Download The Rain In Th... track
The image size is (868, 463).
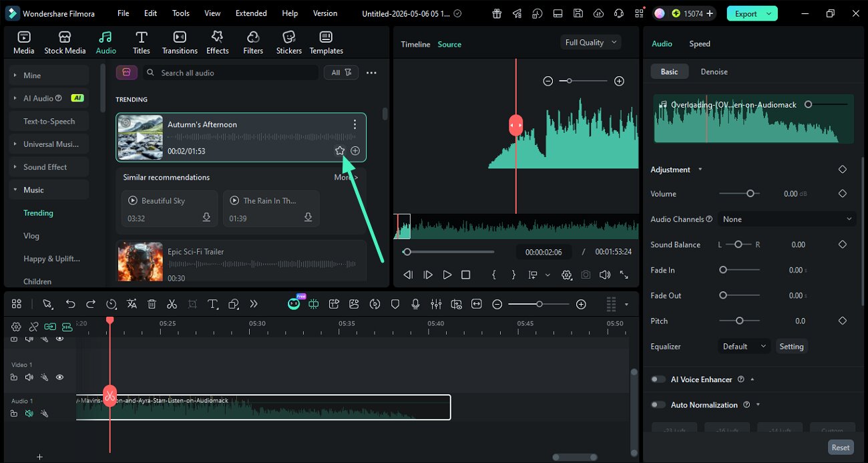[308, 218]
